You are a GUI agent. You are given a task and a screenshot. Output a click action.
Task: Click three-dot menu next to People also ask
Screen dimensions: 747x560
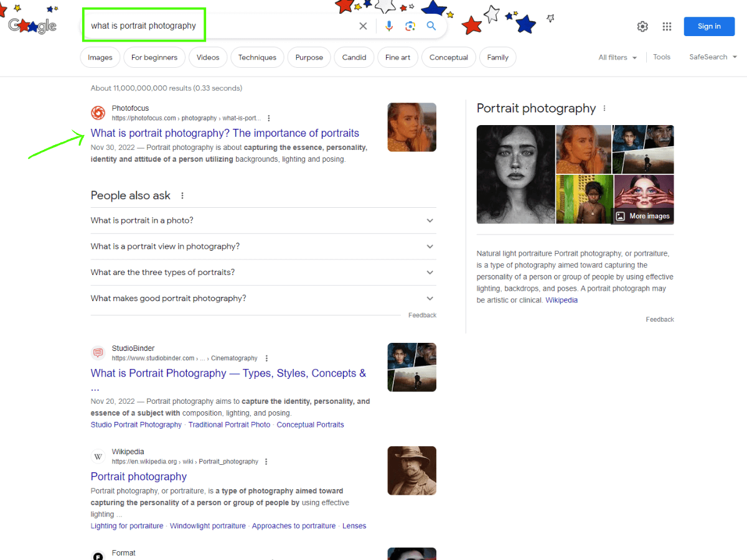(x=182, y=195)
